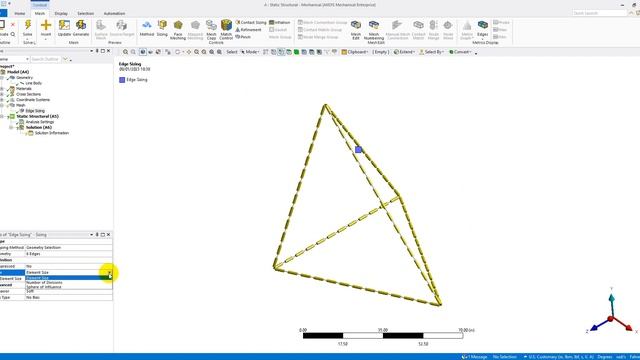Click the Insert plus icon
The height and width of the screenshot is (360, 640).
(x=46, y=25)
